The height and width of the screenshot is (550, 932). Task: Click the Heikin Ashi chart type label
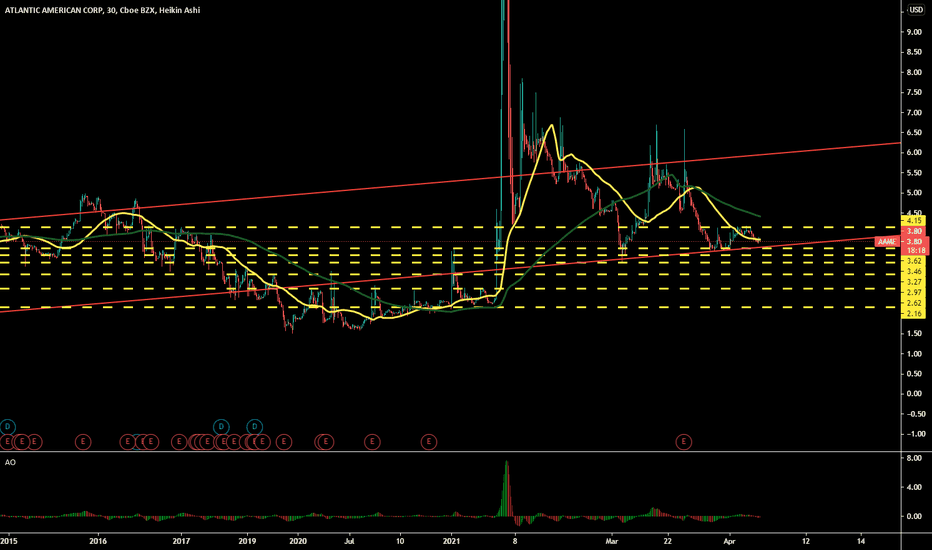(180, 10)
